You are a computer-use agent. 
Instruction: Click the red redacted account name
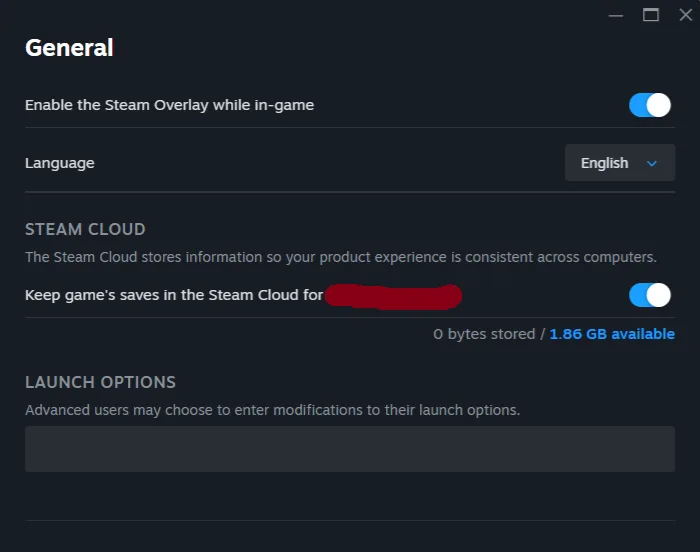tap(394, 296)
